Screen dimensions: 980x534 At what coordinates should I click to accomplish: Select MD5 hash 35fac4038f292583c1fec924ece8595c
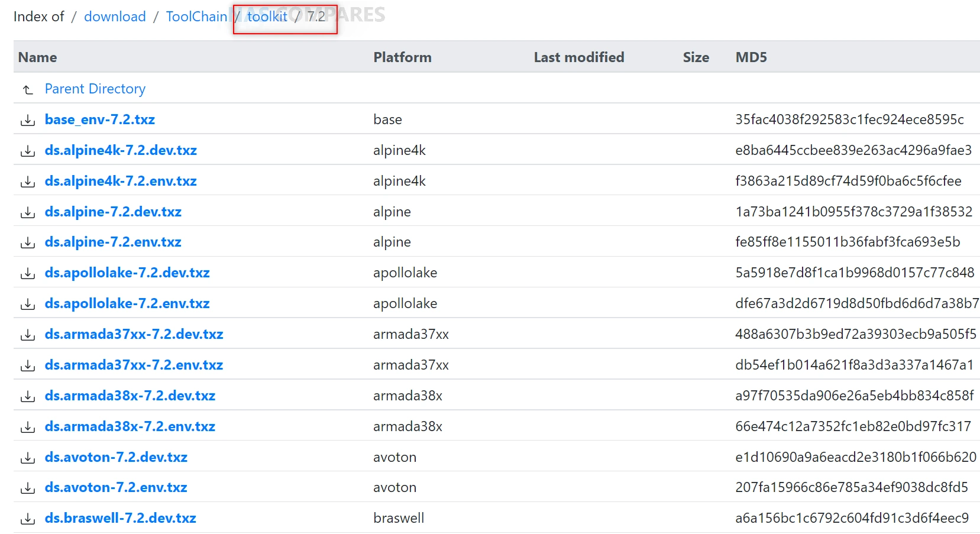pos(850,119)
